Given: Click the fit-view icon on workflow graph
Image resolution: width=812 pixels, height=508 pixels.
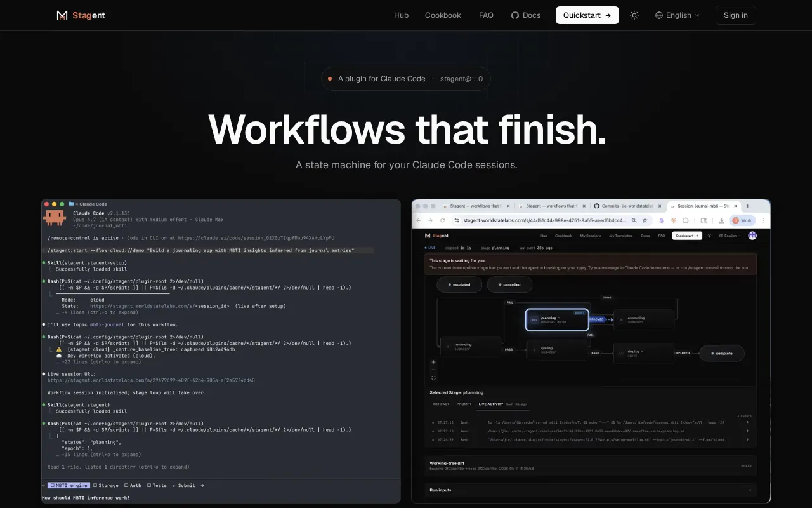Looking at the screenshot, I should coord(434,377).
